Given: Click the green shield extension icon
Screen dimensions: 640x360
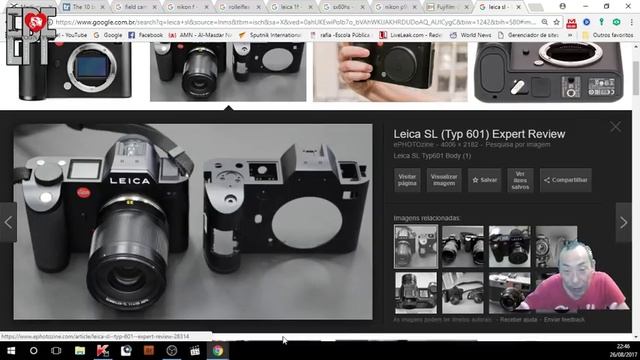Looking at the screenshot, I should (x=616, y=22).
